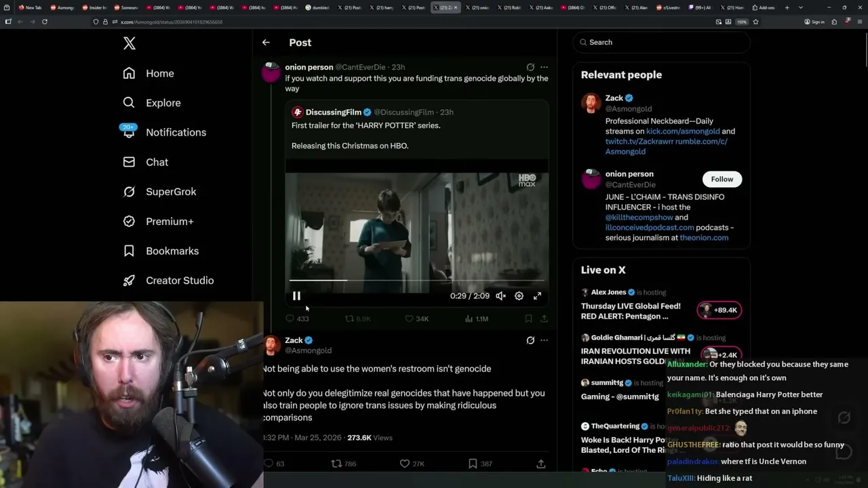Open Creator Studio from the sidebar
This screenshot has width=868, height=488.
[168, 281]
